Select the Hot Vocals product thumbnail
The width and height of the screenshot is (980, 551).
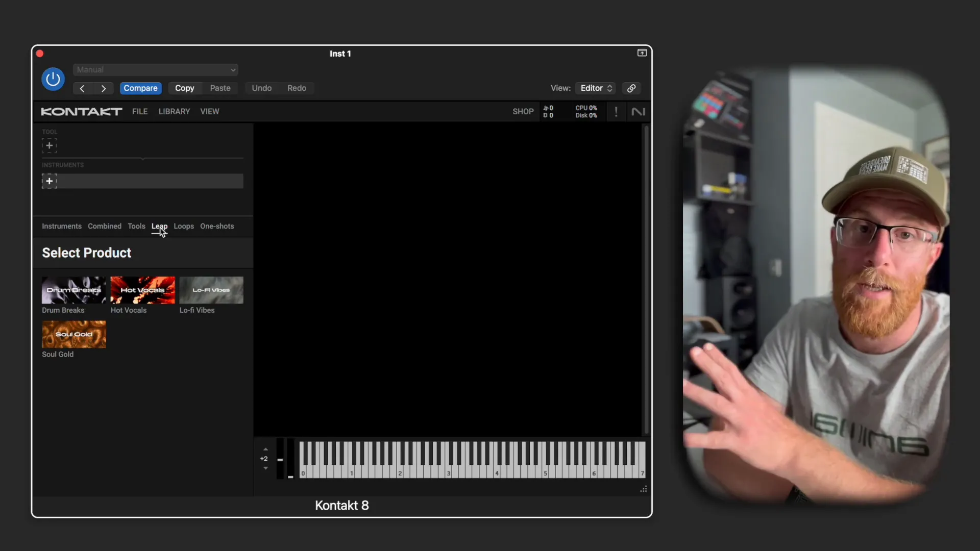pos(143,290)
